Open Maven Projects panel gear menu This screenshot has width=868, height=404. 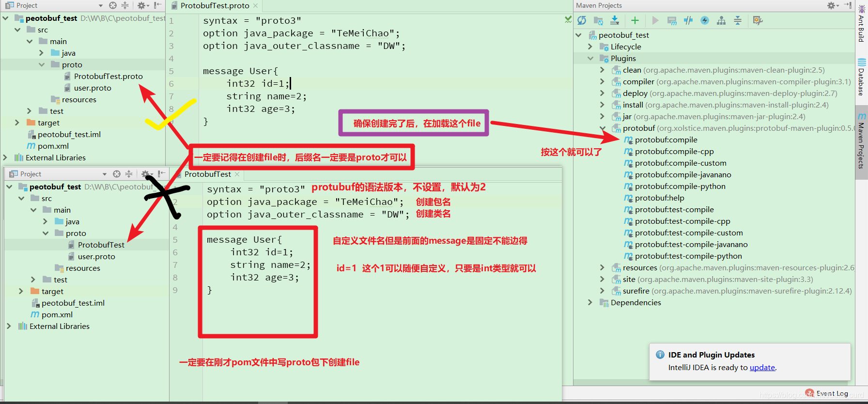(x=833, y=5)
